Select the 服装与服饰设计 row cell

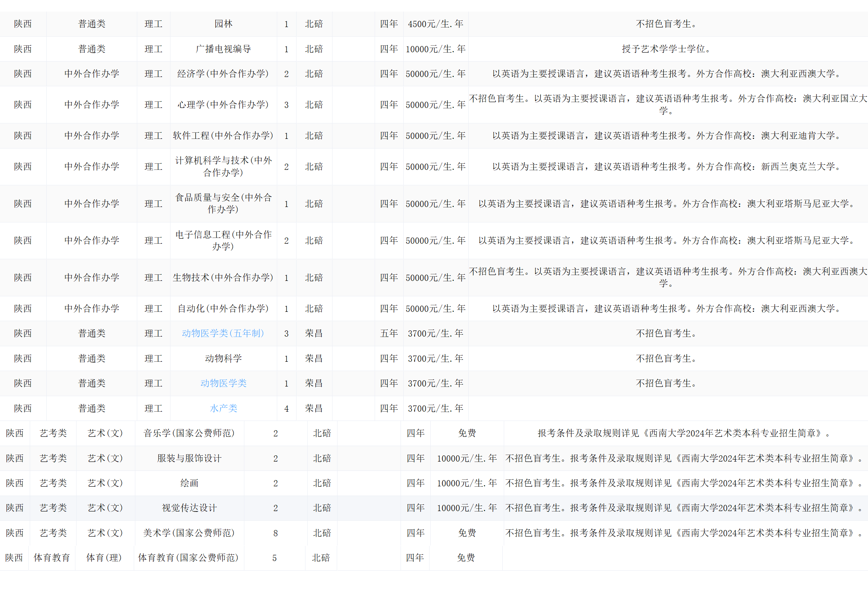(x=189, y=458)
